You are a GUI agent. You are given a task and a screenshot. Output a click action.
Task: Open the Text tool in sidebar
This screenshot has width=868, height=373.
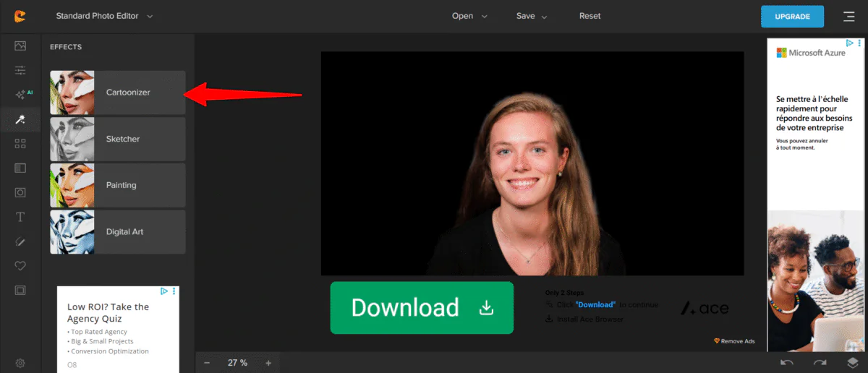(x=20, y=217)
